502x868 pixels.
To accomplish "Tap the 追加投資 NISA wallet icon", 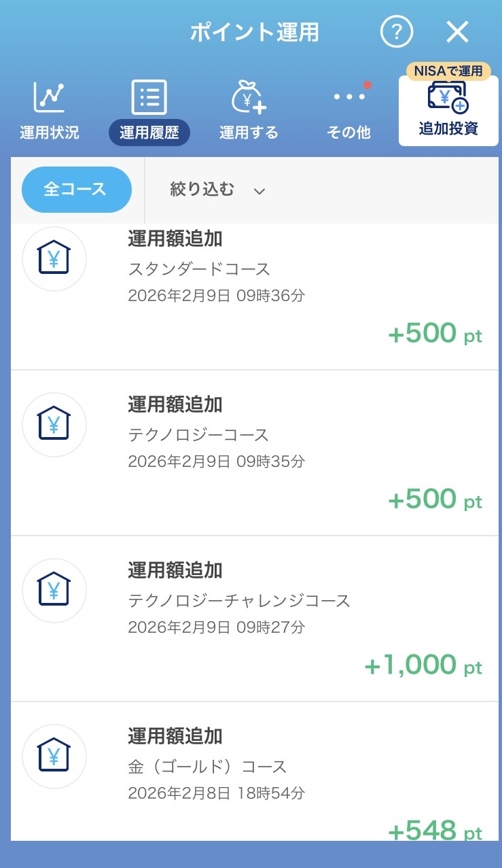I will click(x=448, y=97).
